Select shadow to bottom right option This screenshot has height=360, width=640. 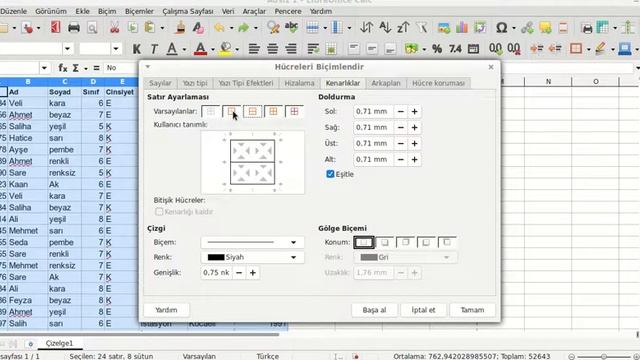384,242
